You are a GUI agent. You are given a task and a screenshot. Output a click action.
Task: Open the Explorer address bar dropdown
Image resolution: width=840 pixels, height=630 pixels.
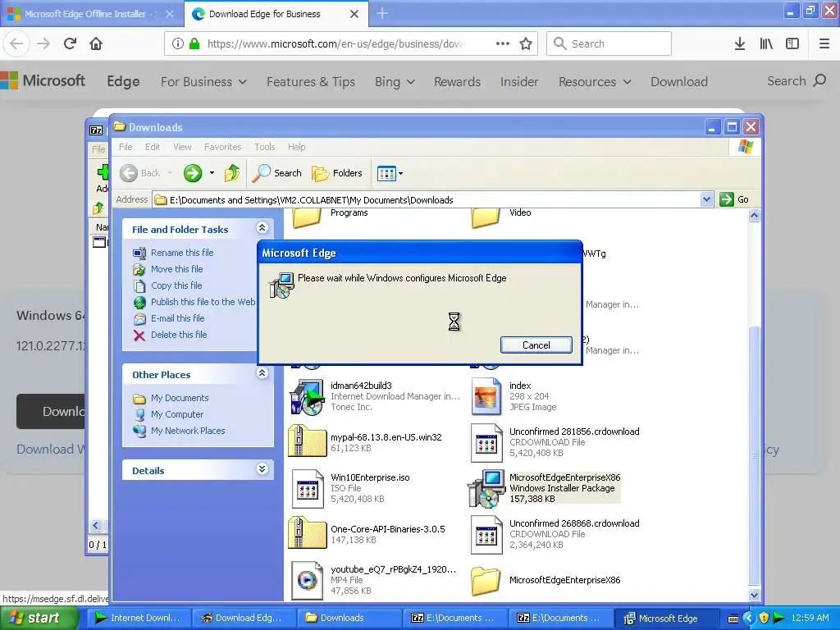pos(706,199)
